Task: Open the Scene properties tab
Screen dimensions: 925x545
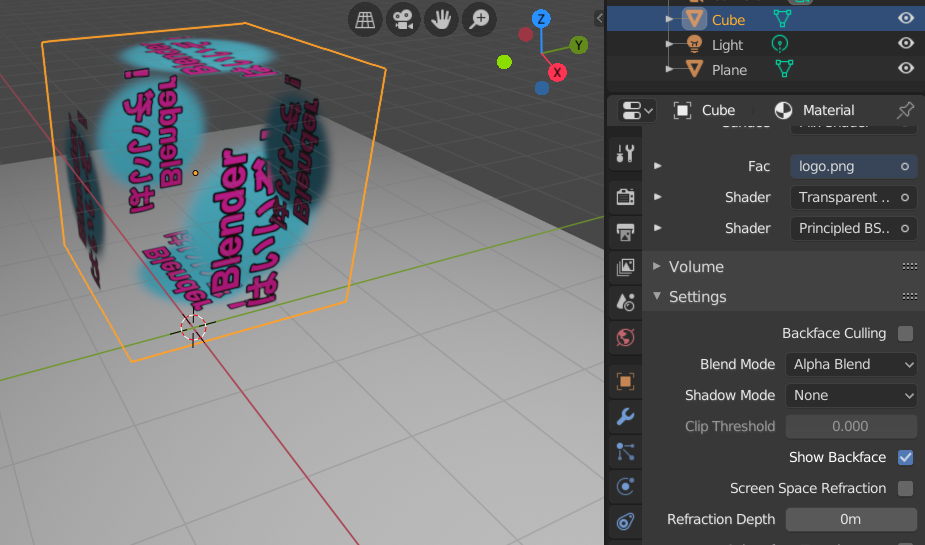Action: point(625,303)
